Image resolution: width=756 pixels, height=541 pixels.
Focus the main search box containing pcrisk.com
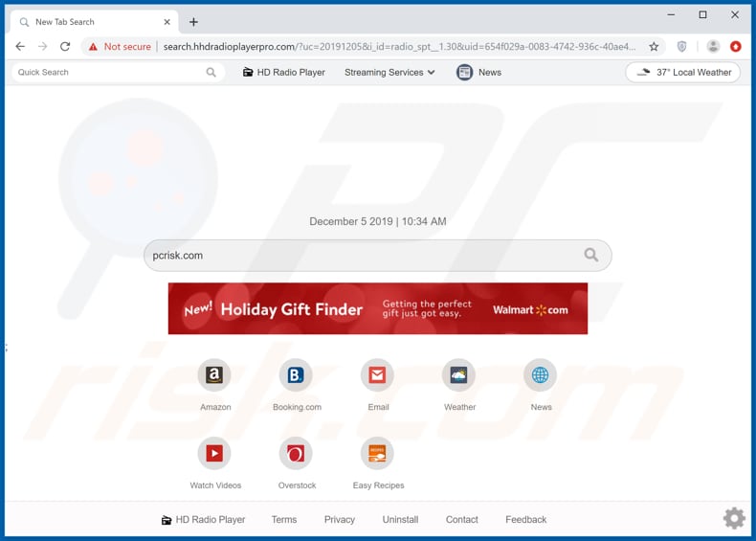point(377,255)
